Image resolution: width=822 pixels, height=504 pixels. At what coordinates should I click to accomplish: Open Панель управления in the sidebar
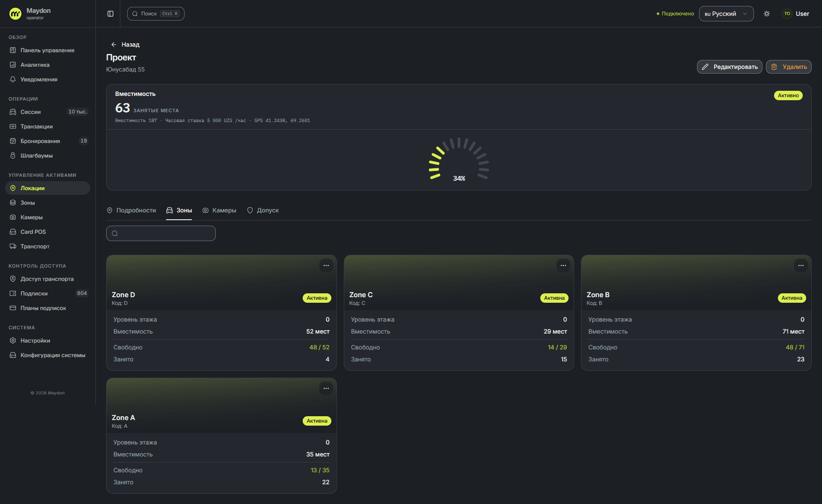tap(48, 51)
